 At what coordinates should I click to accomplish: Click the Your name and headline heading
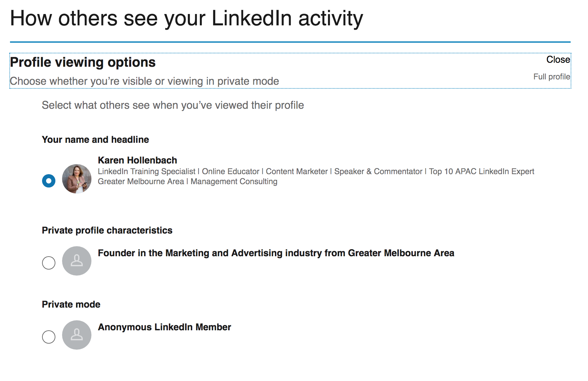click(x=95, y=139)
